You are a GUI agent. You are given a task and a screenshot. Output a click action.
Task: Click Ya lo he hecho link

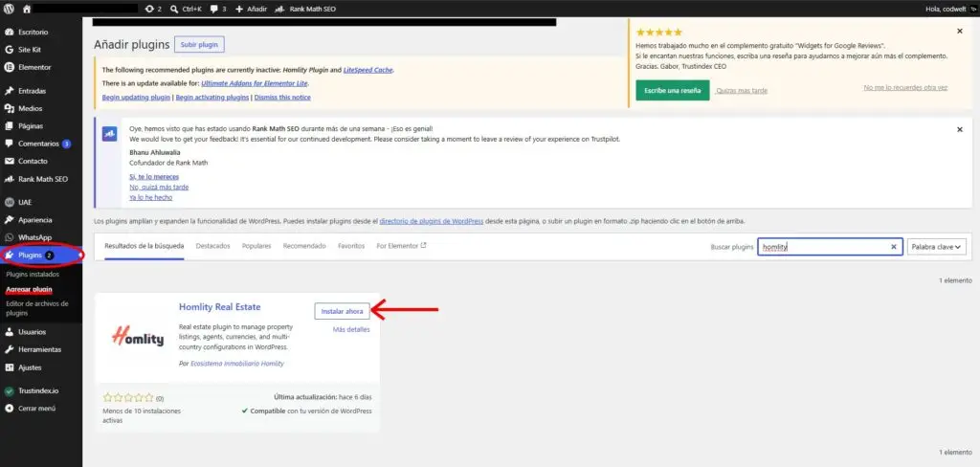(x=150, y=197)
